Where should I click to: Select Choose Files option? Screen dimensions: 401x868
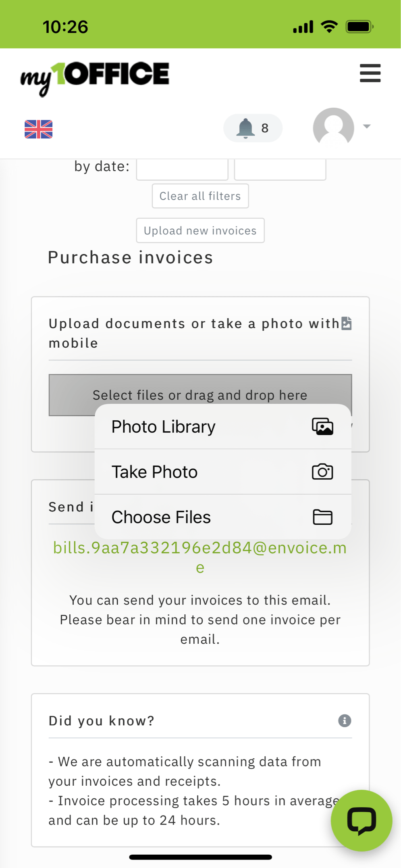tap(223, 517)
